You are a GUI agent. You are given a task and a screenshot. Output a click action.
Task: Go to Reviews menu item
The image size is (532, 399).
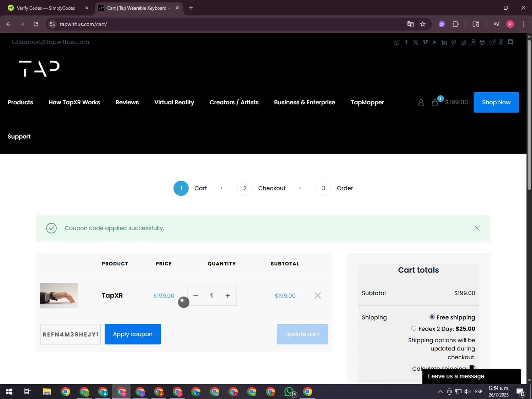127,102
